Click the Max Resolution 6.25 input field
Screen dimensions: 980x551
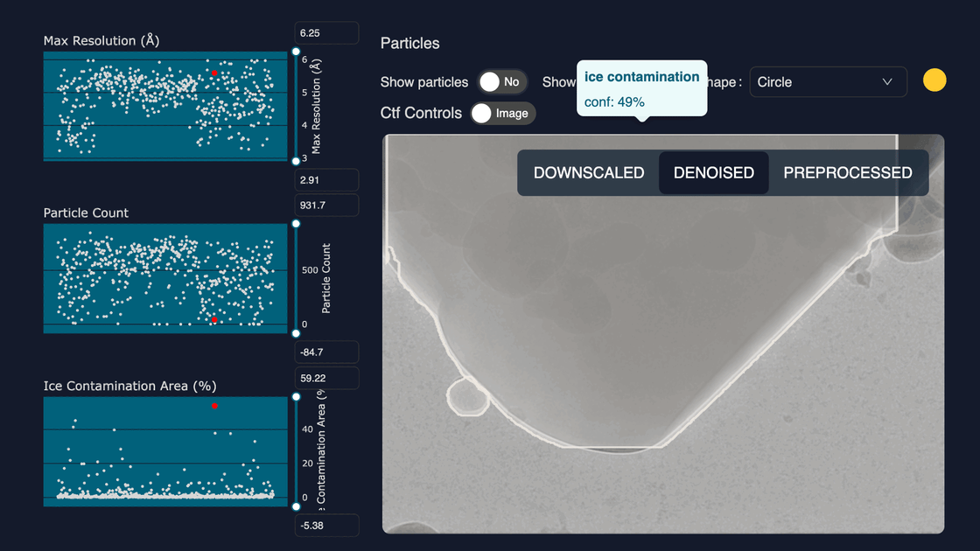pos(326,32)
